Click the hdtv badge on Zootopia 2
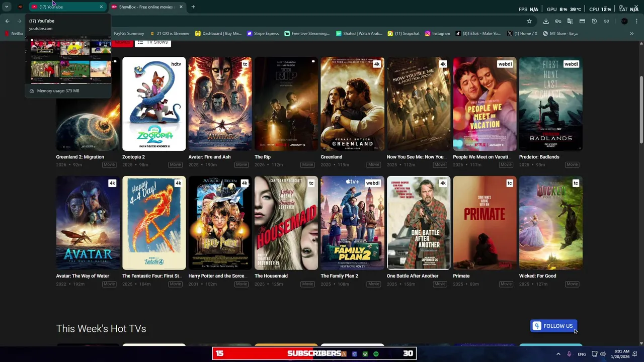Viewport: 644px width, 362px height. (176, 64)
